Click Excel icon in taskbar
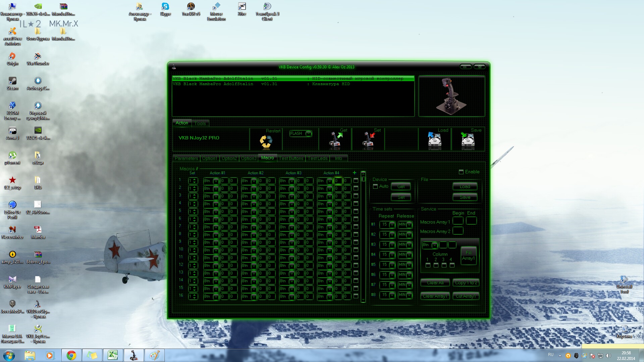The image size is (644, 362). click(x=113, y=355)
